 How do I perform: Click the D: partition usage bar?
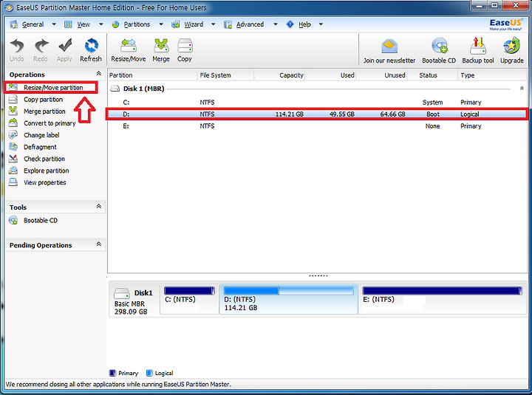[x=289, y=291]
